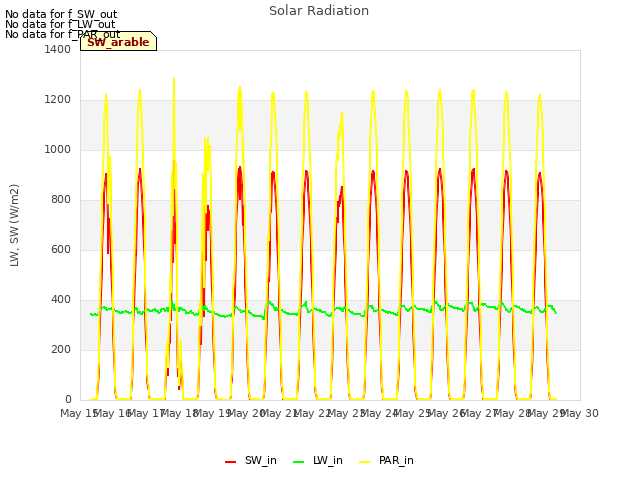Click the 'No data for f_LW_out' message

(60, 24)
